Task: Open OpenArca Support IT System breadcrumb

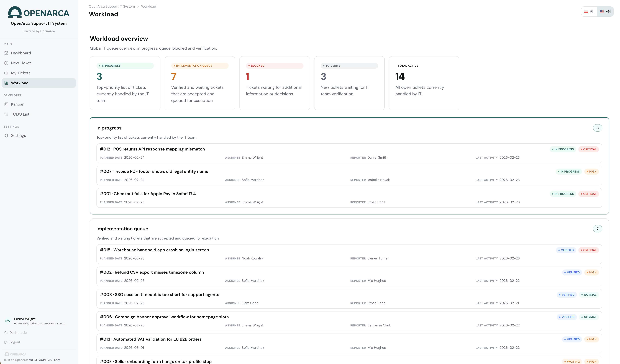Action: 112,6
